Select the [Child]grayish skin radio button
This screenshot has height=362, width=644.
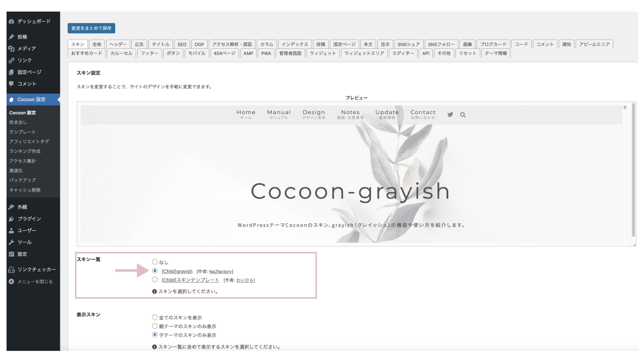(x=155, y=271)
